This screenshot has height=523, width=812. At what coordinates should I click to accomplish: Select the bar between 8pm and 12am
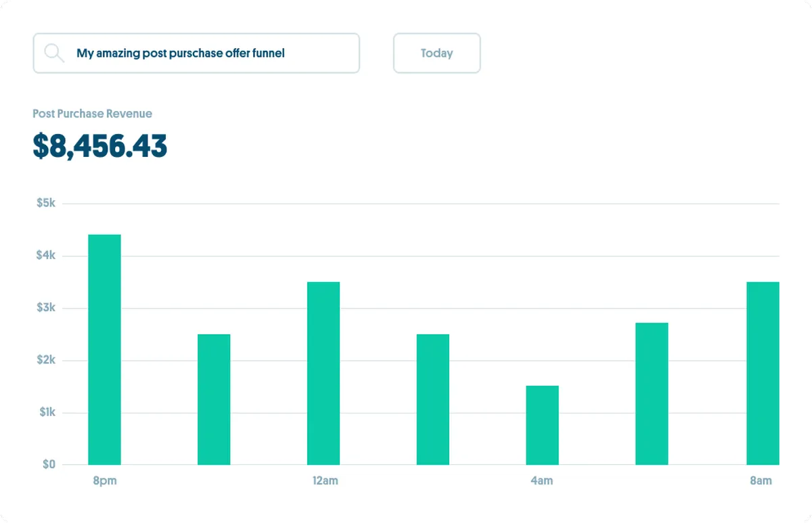click(214, 399)
